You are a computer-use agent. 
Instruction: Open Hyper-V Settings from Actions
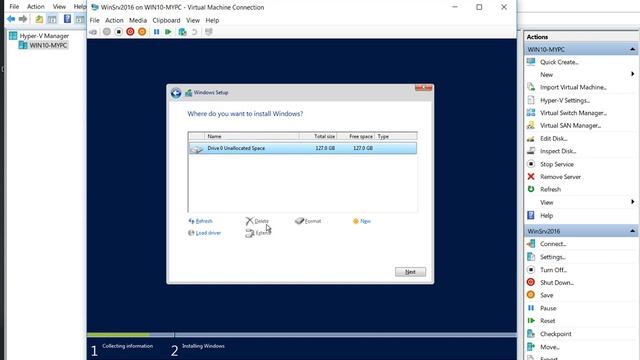pos(565,100)
